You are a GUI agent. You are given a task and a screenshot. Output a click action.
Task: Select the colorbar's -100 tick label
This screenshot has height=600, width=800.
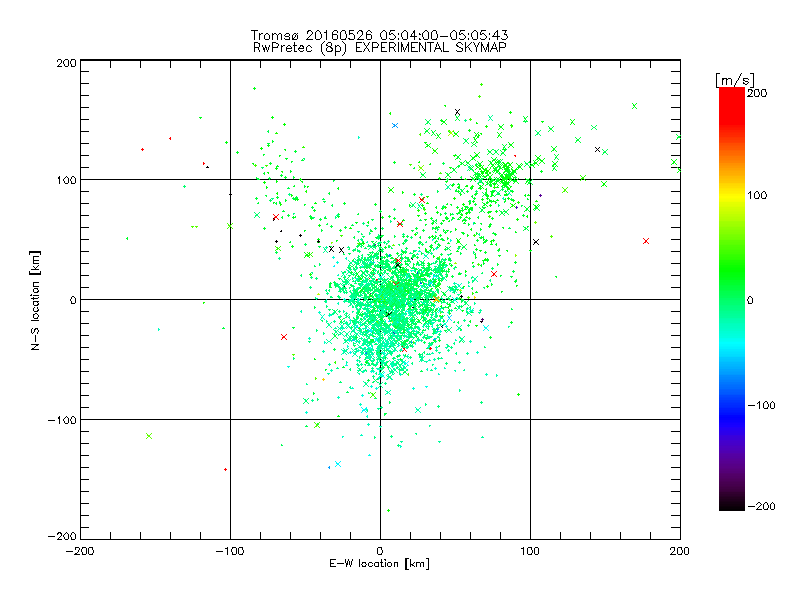pos(761,405)
